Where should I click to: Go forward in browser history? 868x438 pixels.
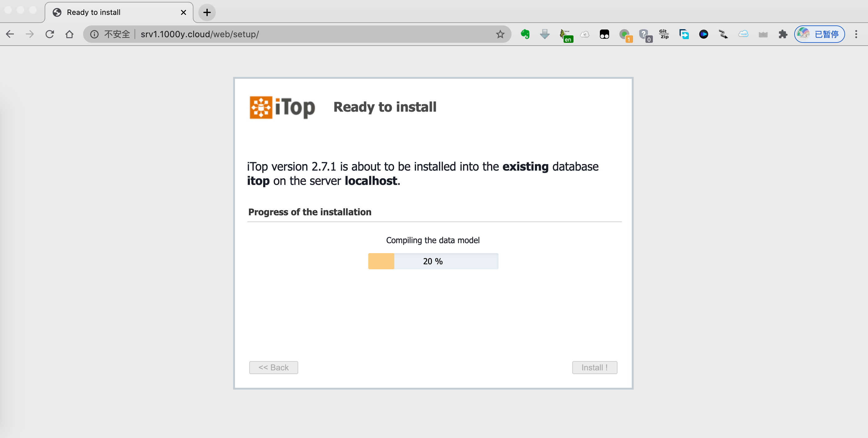30,34
